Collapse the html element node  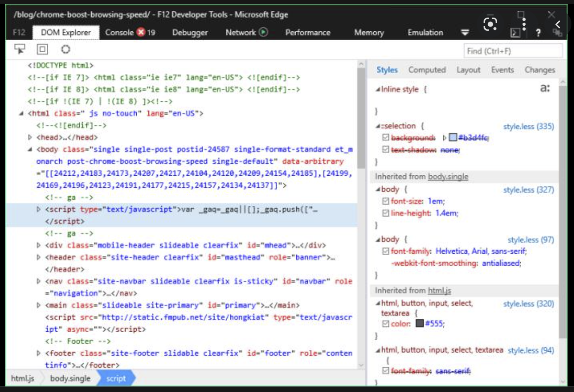click(x=21, y=114)
